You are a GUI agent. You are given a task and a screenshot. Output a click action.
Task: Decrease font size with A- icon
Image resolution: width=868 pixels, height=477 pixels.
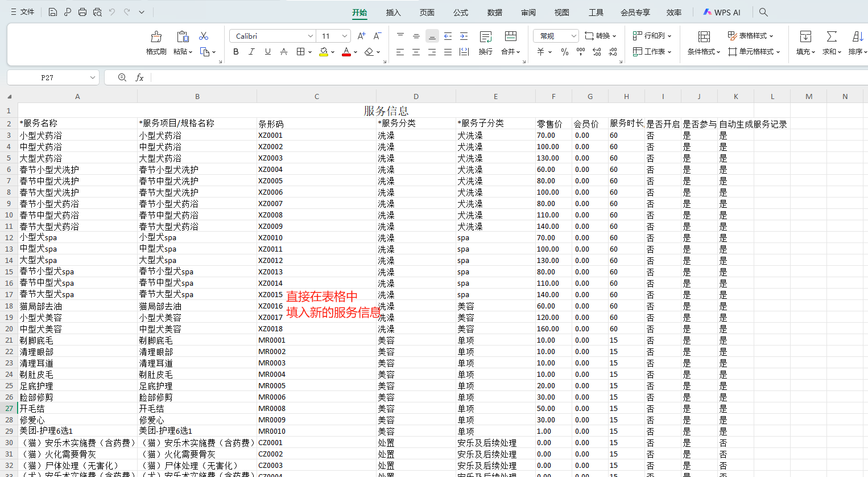[x=377, y=36]
